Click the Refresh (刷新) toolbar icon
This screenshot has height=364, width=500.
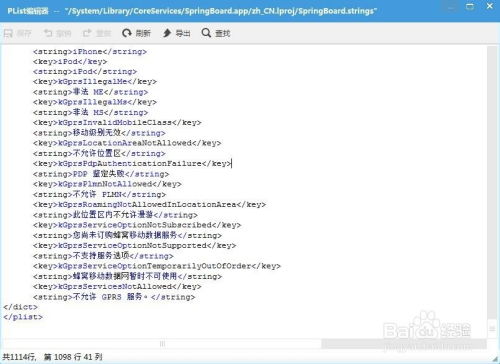click(x=127, y=33)
